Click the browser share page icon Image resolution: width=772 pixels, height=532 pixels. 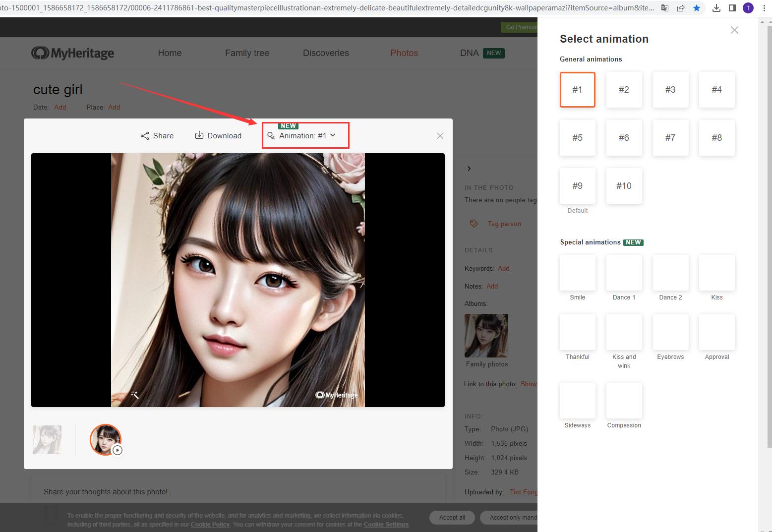[681, 8]
